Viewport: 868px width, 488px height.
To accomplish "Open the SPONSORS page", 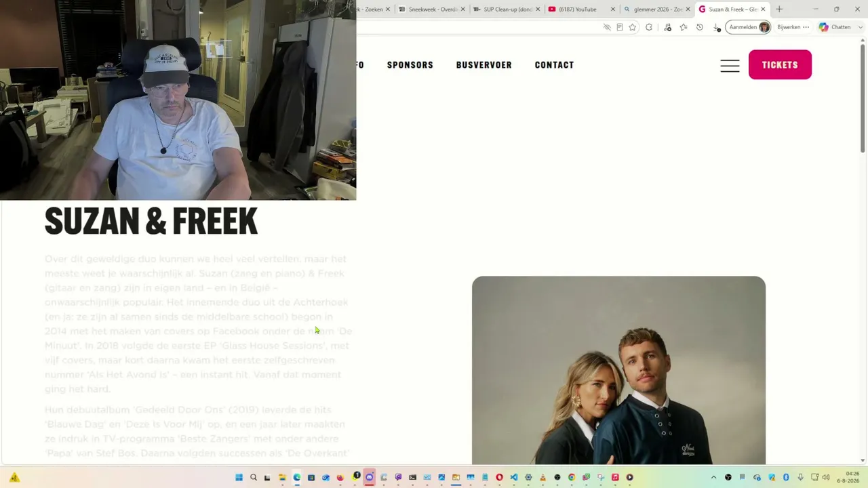I will [410, 65].
